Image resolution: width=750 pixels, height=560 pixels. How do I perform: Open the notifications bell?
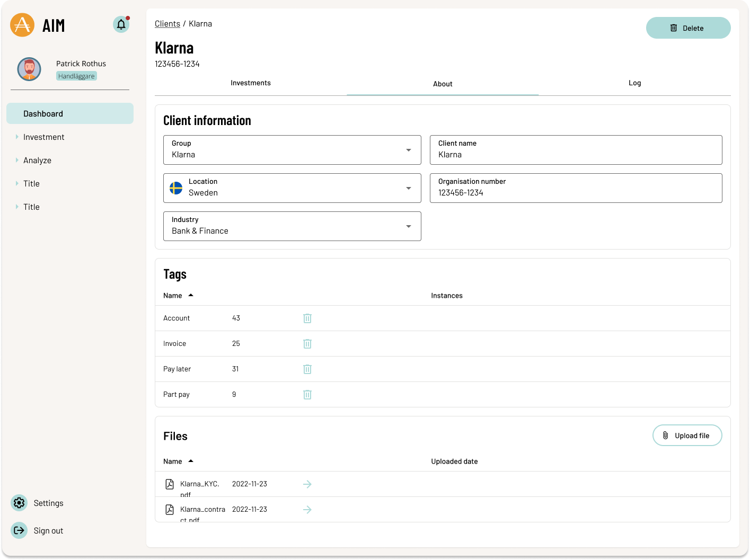coord(121,24)
